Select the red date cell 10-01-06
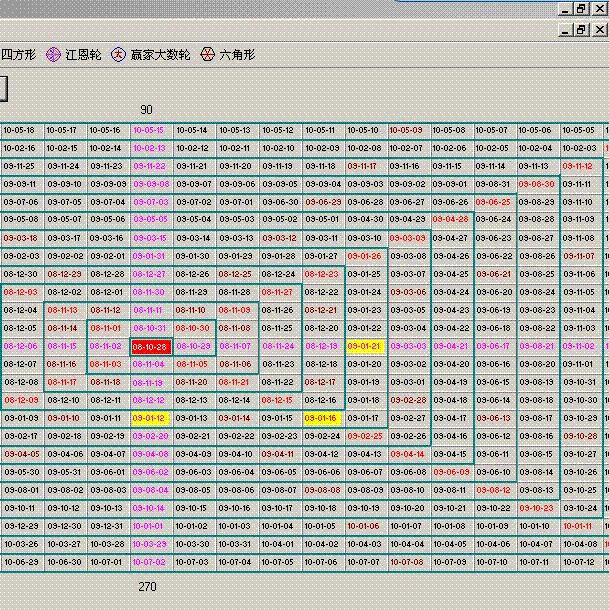The image size is (609, 610). tap(364, 526)
